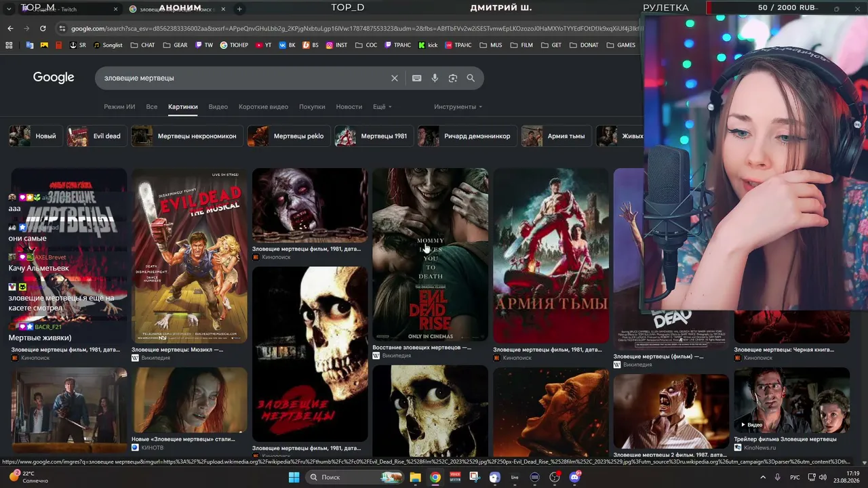Screen dimensions: 868x488
Task: Open the Evil Dead Rise poster image
Action: 430,254
